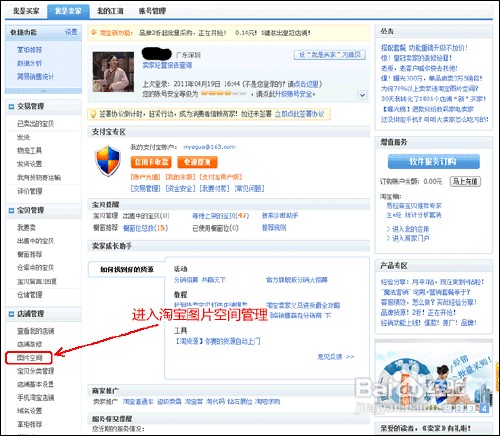The width and height of the screenshot is (500, 436).
Task: Open 发货设置 in sidebar
Action: (30, 164)
